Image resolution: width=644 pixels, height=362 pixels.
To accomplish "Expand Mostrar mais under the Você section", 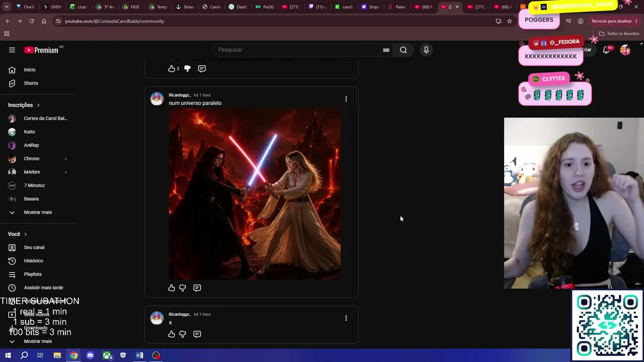I will click(39, 341).
